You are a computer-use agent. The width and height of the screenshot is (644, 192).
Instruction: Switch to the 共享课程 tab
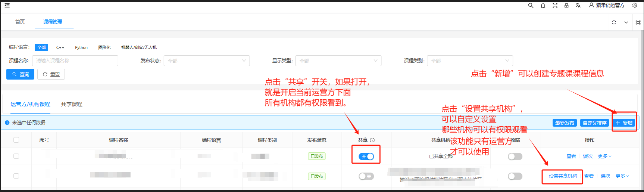(72, 104)
